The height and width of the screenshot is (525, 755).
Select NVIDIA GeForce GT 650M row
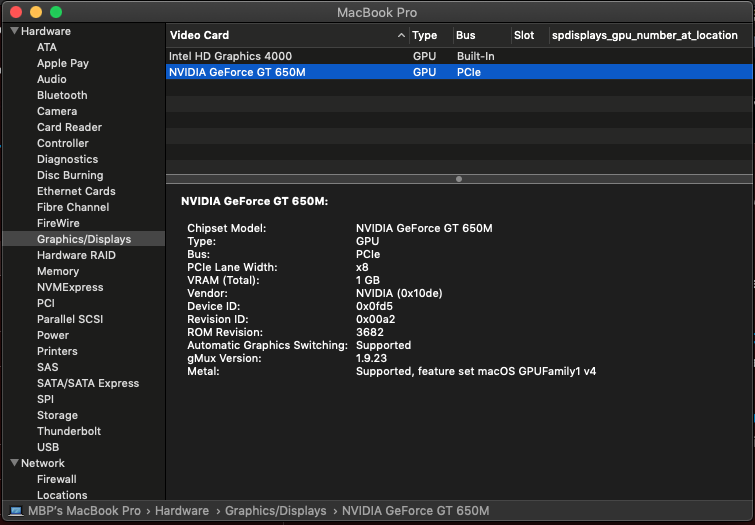pos(459,72)
